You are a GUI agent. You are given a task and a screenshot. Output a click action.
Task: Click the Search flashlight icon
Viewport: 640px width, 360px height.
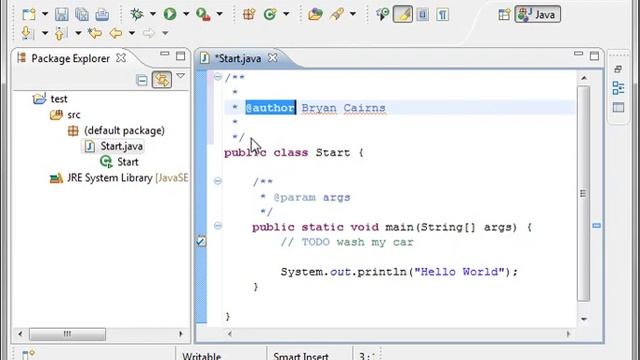pos(337,15)
